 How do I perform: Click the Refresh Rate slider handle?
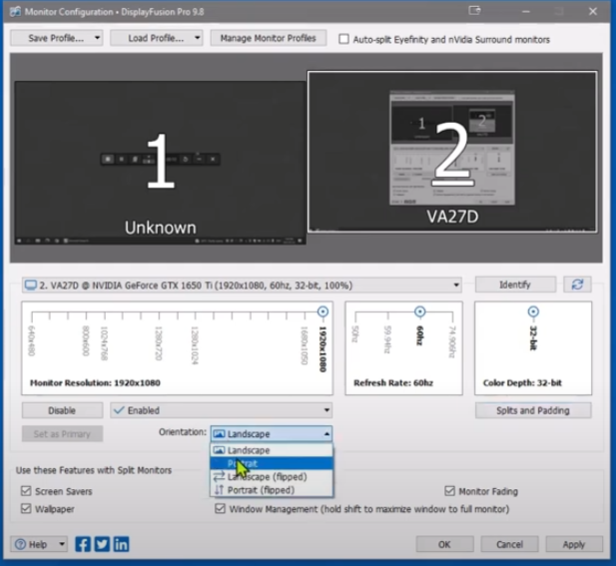coord(420,312)
